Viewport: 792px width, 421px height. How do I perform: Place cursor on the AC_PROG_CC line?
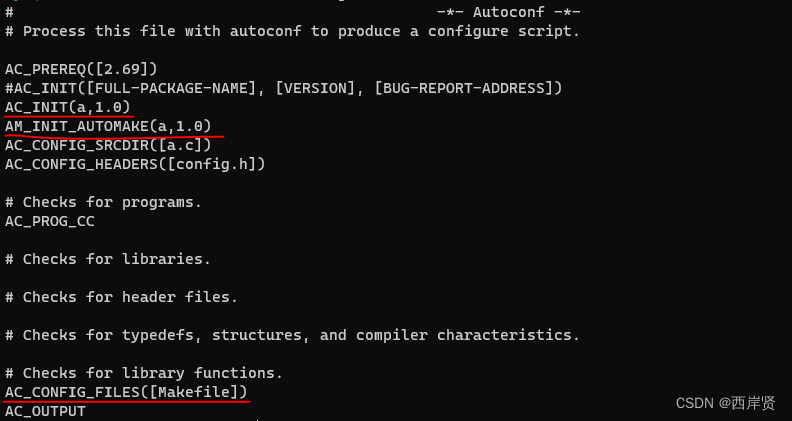click(50, 221)
